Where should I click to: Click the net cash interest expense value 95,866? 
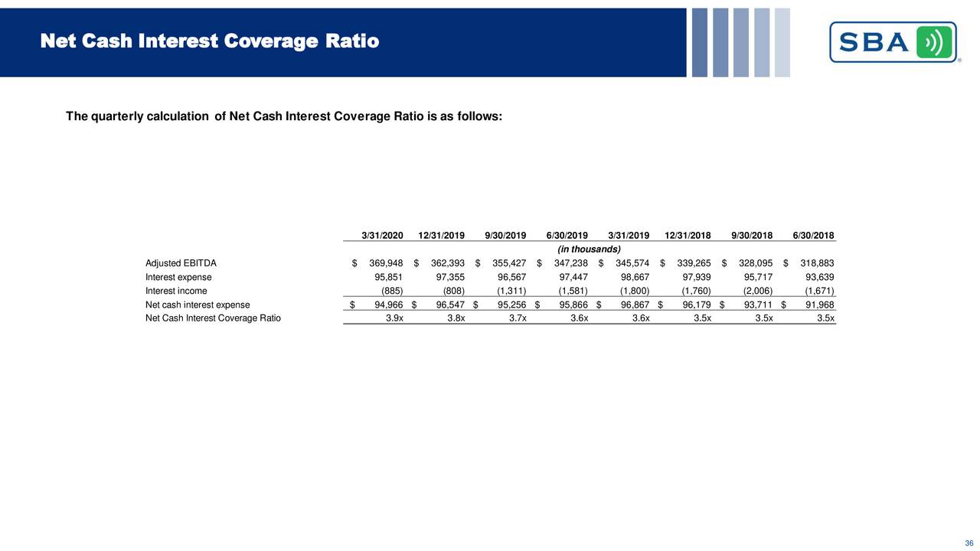coord(573,305)
